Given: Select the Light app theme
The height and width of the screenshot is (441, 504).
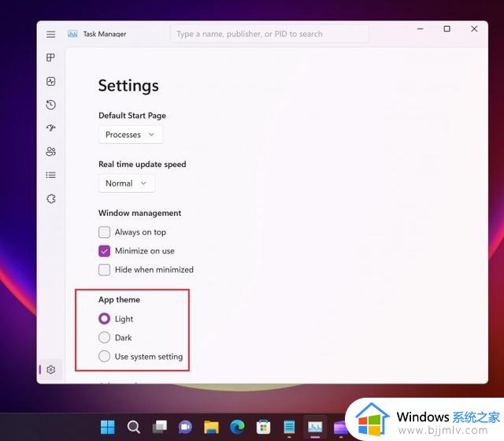Looking at the screenshot, I should (104, 318).
